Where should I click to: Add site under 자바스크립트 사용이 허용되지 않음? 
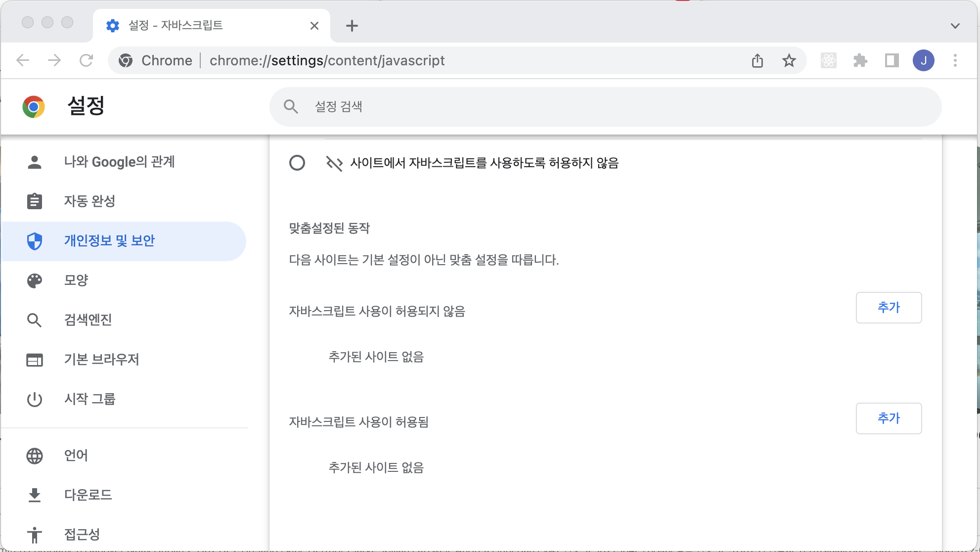click(889, 308)
